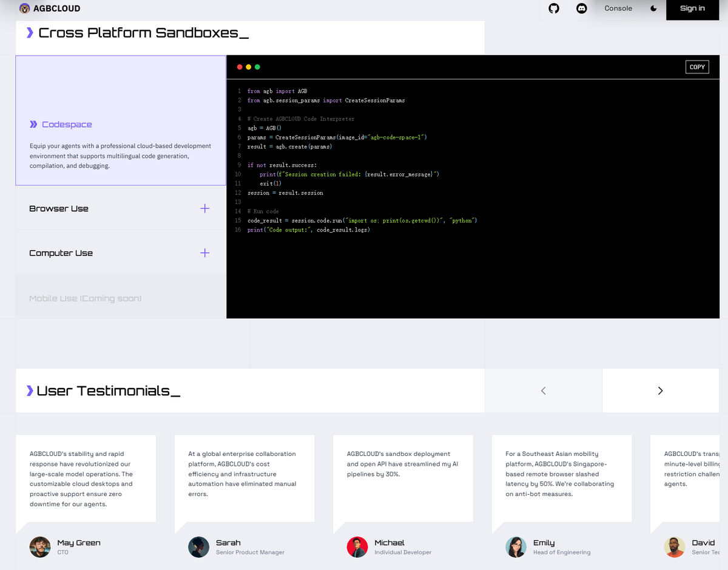Click the Head of Engineering text
The height and width of the screenshot is (570, 728).
pyautogui.click(x=562, y=552)
